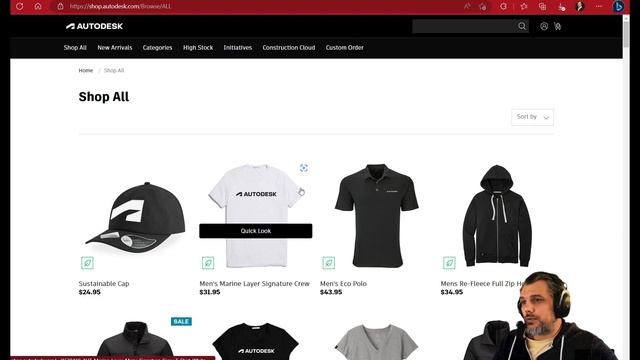Open the Custom Order menu item

[x=344, y=47]
